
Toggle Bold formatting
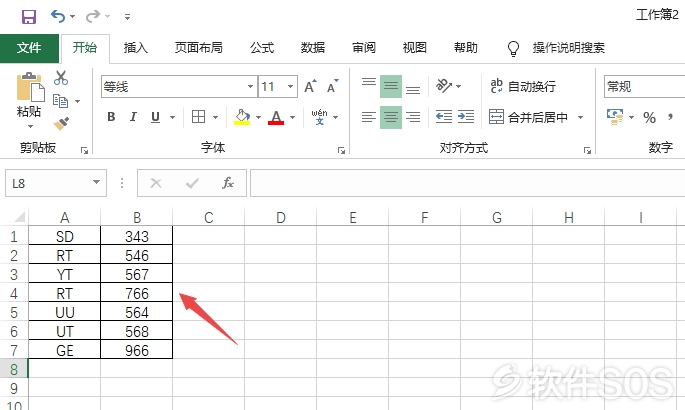point(111,117)
